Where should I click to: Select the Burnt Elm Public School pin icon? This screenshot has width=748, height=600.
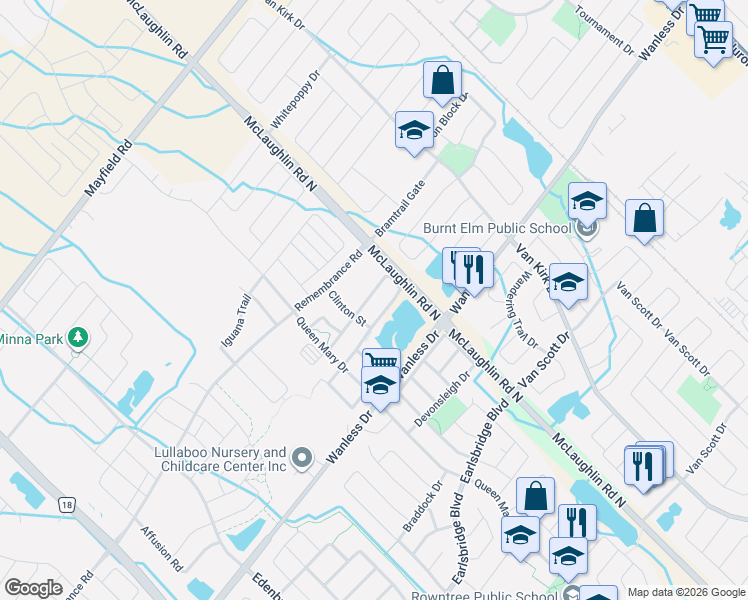tap(586, 229)
